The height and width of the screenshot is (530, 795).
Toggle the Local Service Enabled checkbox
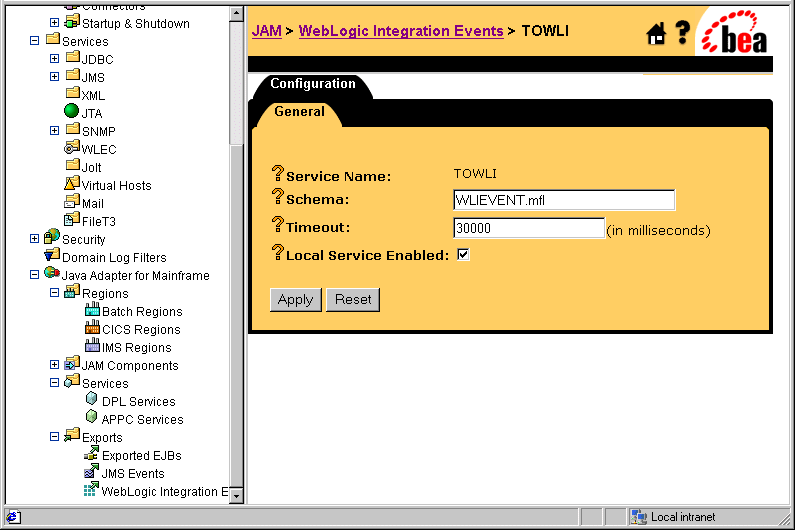(x=463, y=255)
